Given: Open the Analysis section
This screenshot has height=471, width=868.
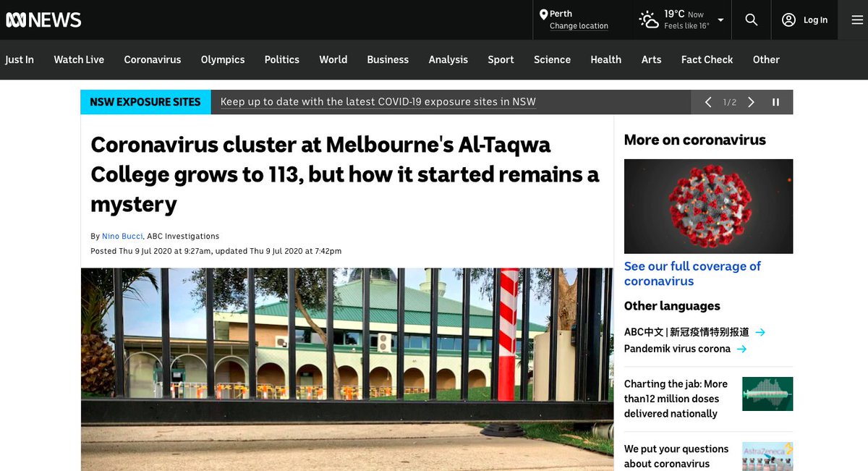Looking at the screenshot, I should tap(448, 59).
